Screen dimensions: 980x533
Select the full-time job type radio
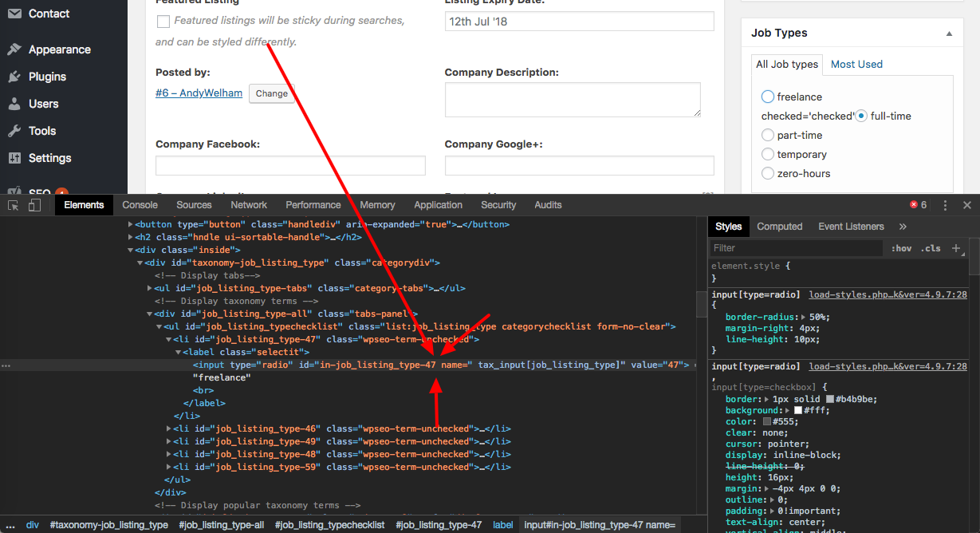pos(861,116)
